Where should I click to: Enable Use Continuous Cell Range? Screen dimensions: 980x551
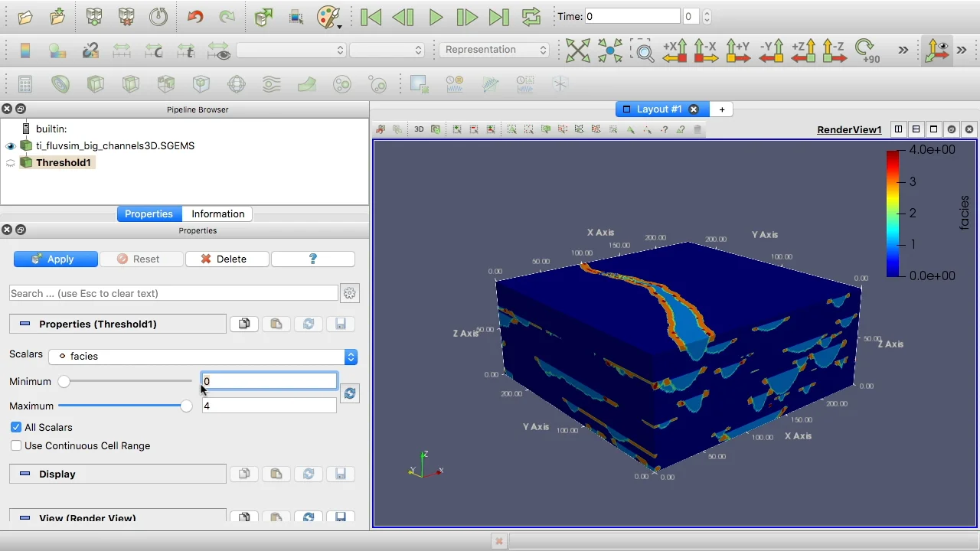pos(16,446)
